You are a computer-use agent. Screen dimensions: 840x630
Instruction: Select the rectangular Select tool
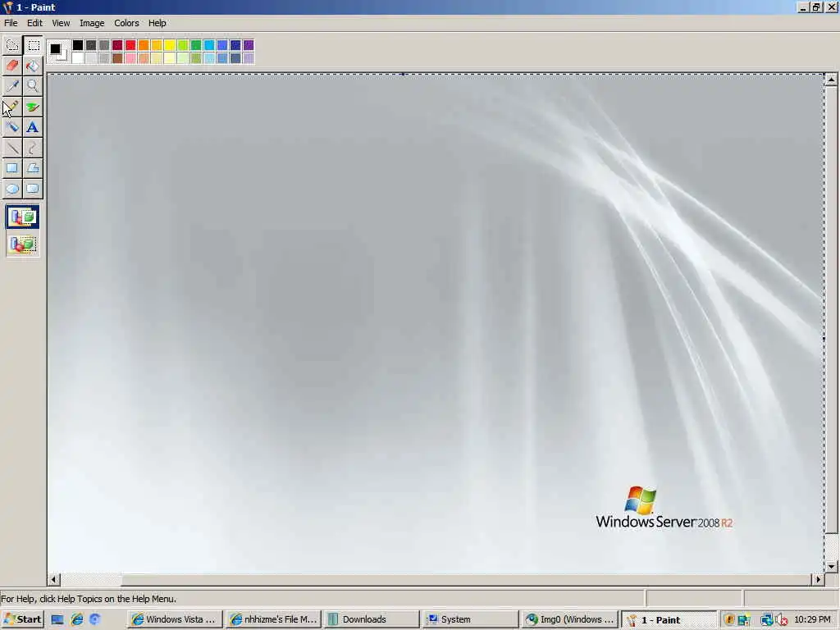click(33, 46)
